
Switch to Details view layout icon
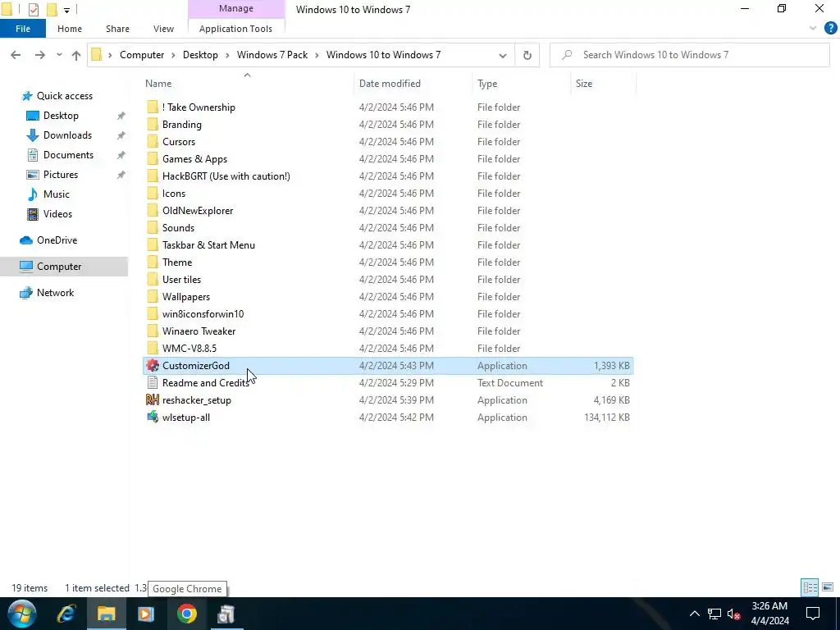tap(810, 587)
